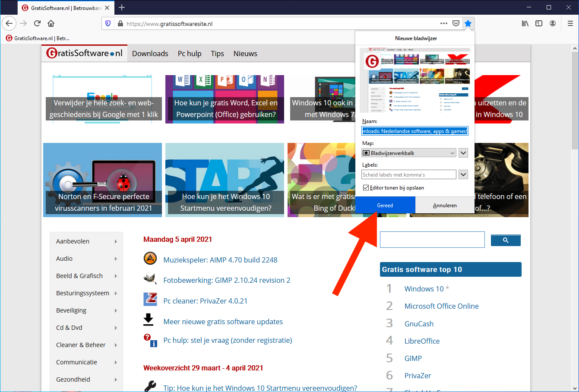The height and width of the screenshot is (392, 579).
Task: Open the Firefox account avatar icon
Action: point(553,23)
